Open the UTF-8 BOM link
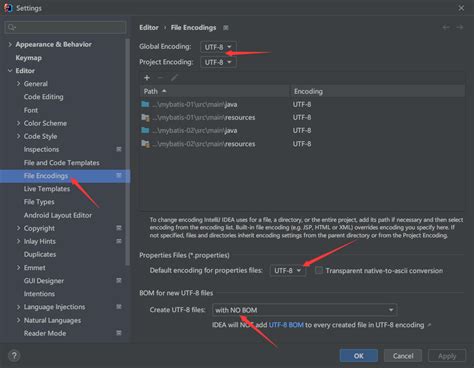Screen dimensions: 474x368 286,325
